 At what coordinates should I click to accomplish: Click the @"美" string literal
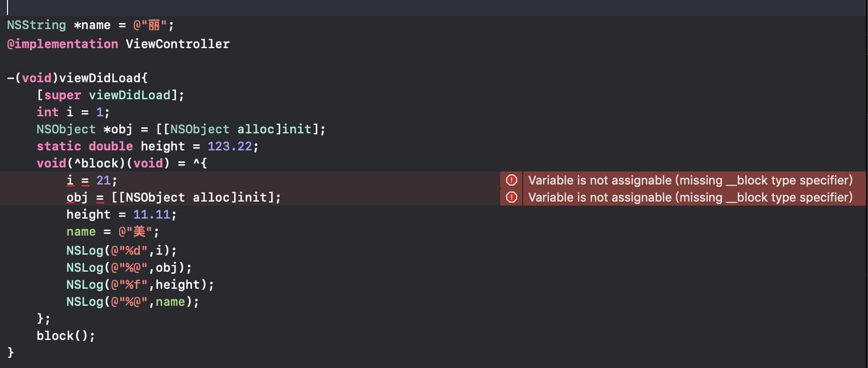[x=135, y=232]
